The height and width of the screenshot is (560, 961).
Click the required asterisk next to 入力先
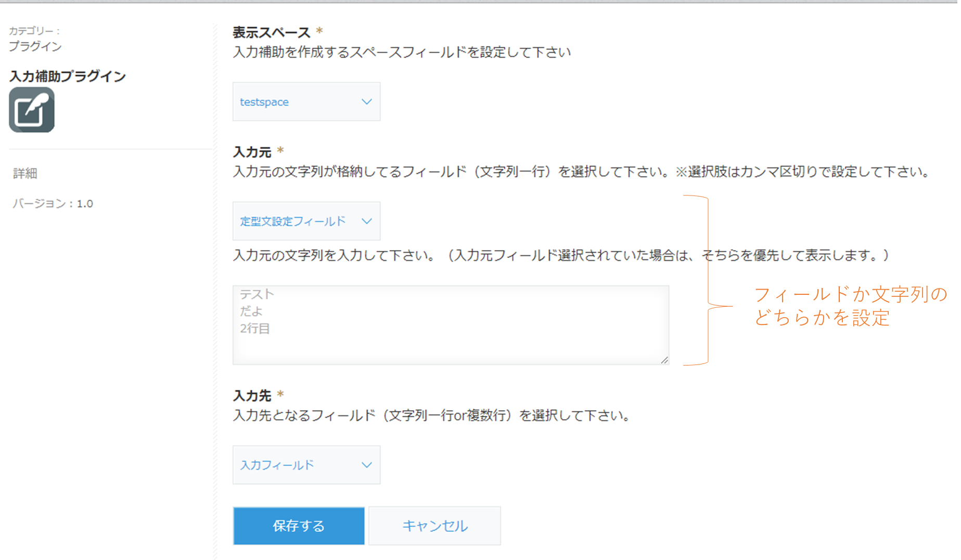pyautogui.click(x=281, y=395)
